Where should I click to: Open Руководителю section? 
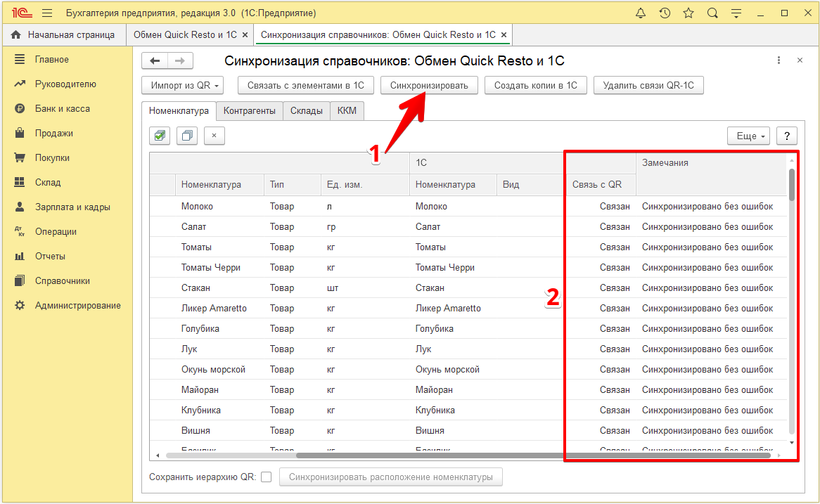[x=65, y=84]
